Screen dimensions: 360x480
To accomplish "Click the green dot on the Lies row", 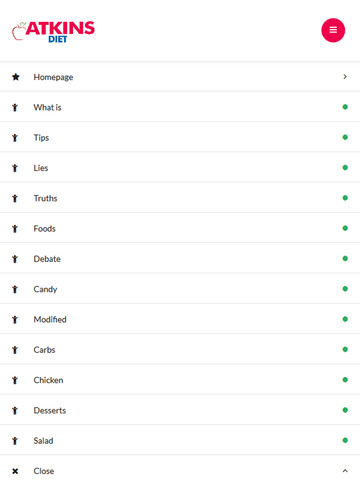I will (345, 168).
